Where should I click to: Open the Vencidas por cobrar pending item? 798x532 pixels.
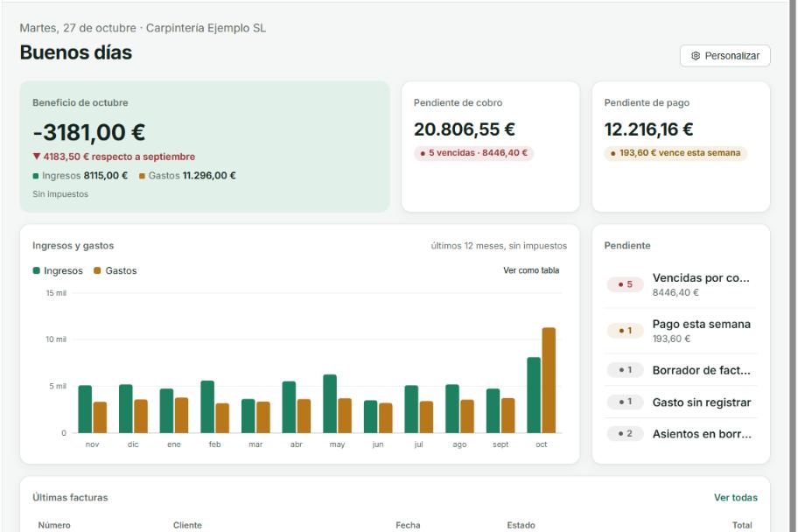pos(681,284)
